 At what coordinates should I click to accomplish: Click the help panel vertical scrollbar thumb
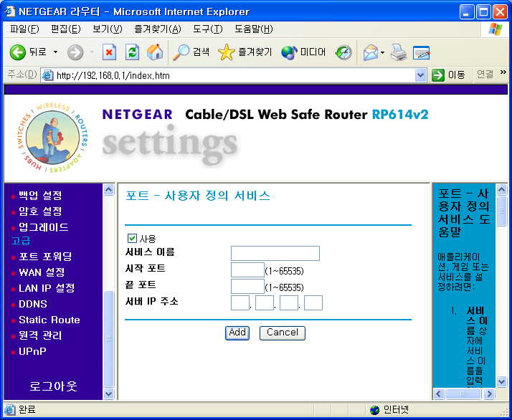pyautogui.click(x=501, y=211)
